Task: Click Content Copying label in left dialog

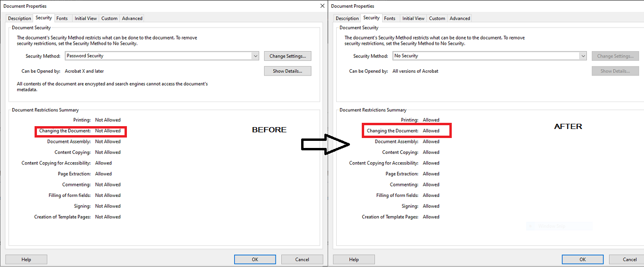Action: 72,152
